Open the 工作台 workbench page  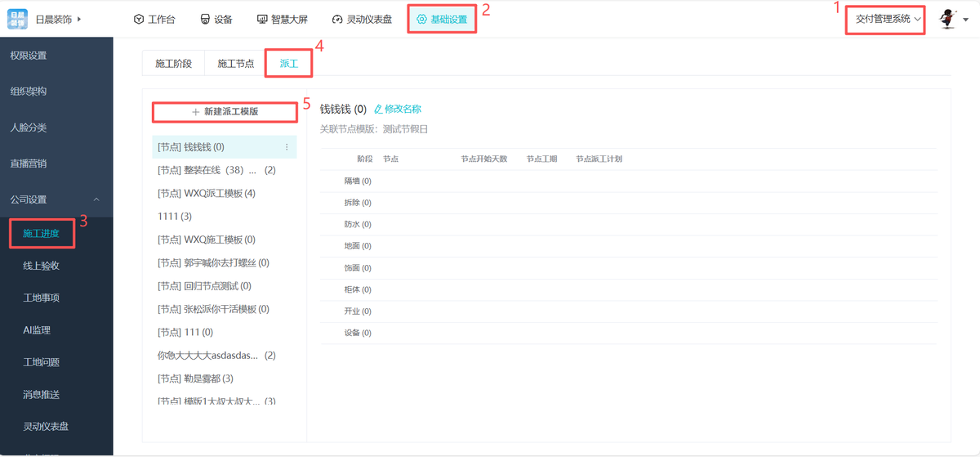point(154,20)
